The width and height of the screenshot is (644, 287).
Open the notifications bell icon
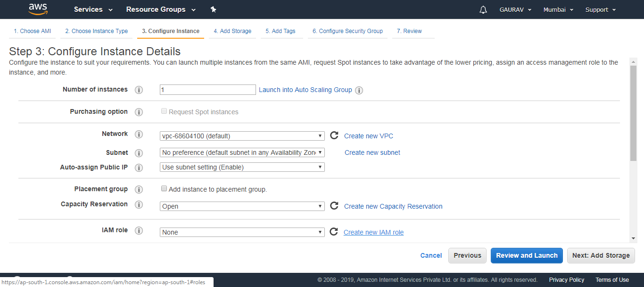coord(483,9)
